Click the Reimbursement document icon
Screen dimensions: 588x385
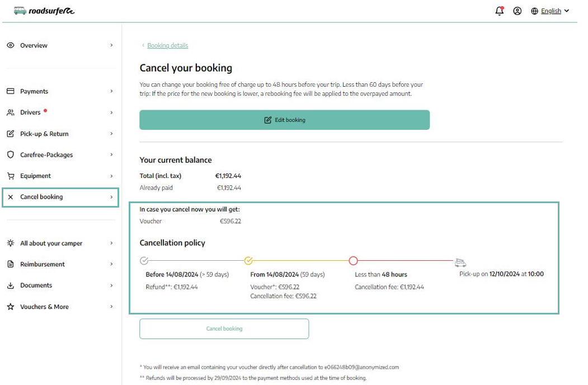(11, 264)
